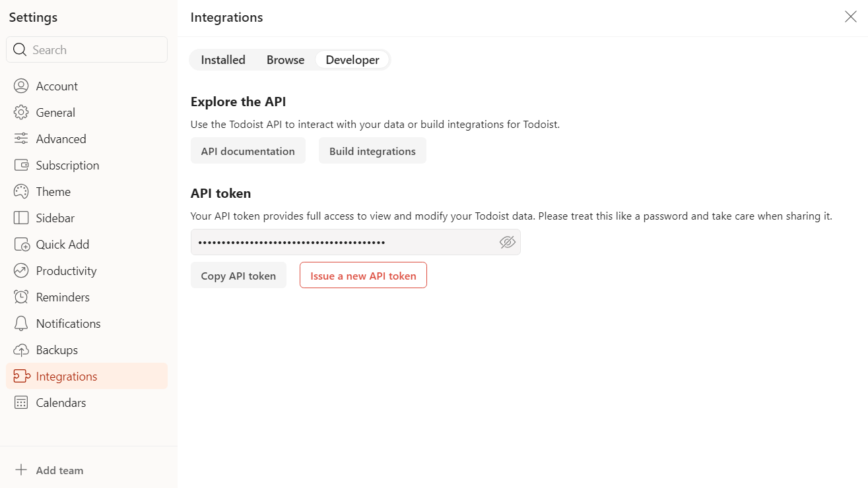Click the Quick Add icon

coord(20,244)
